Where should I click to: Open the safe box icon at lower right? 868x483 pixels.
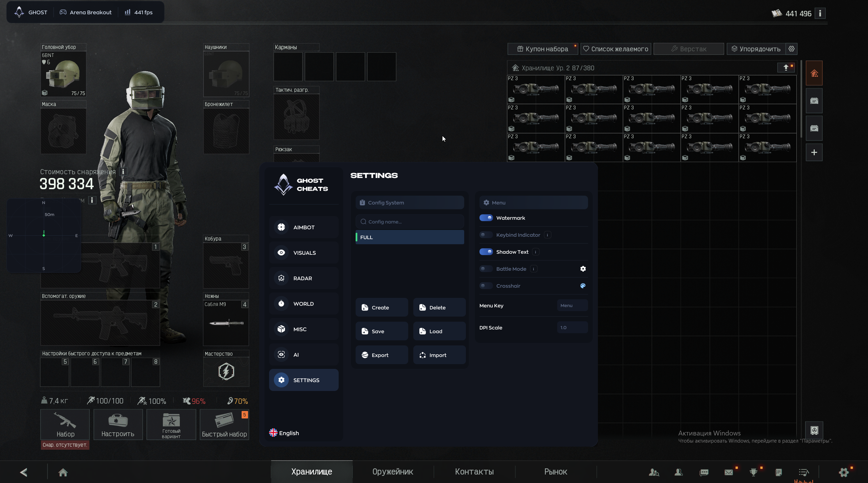coord(814,430)
